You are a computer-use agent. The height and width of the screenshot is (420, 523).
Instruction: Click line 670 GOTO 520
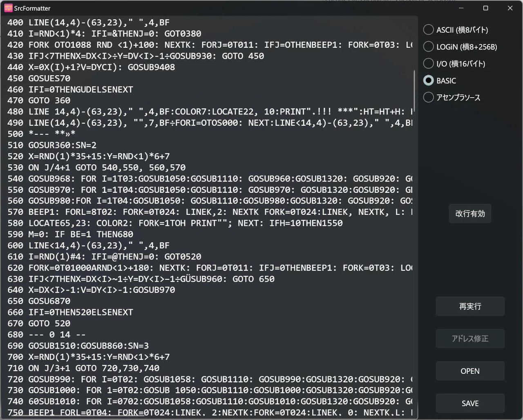point(39,323)
